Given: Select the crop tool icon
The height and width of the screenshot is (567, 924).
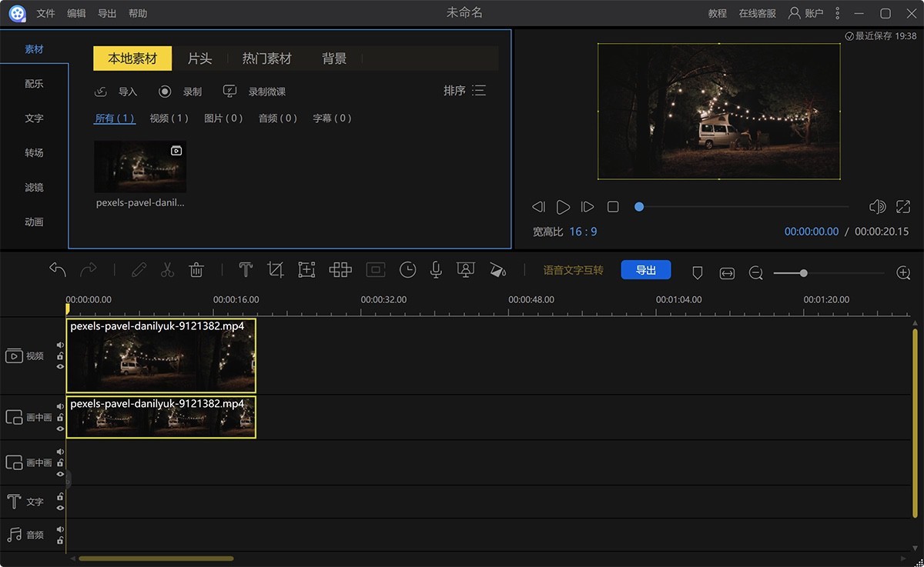Looking at the screenshot, I should 275,270.
